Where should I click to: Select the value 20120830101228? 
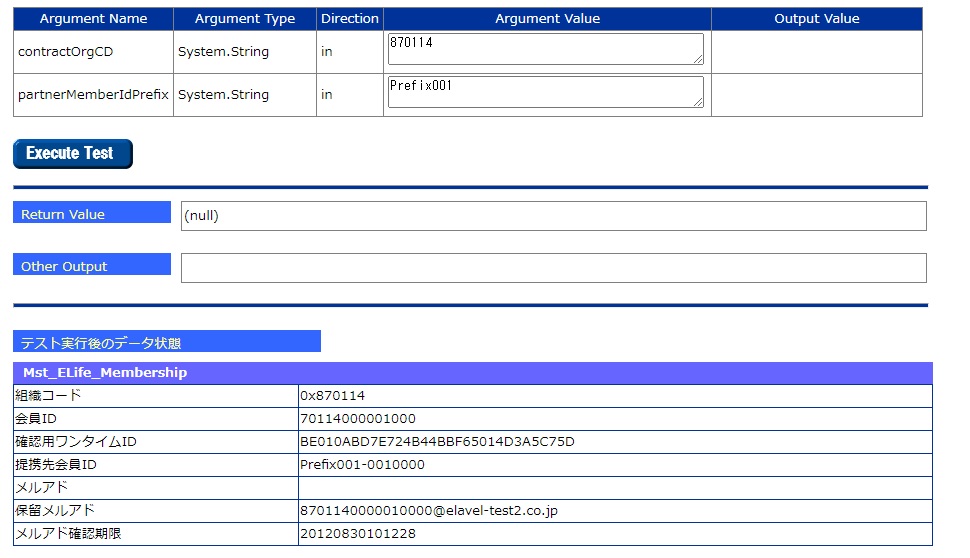358,533
